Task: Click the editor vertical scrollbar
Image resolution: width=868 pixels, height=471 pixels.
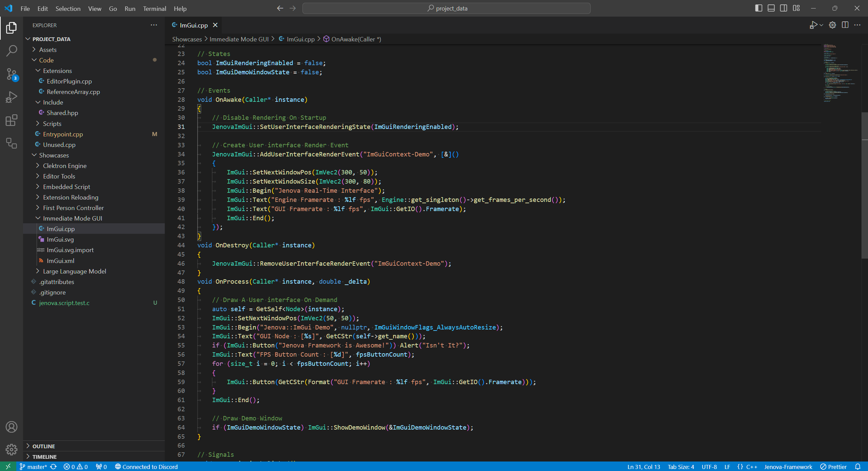Action: tap(865, 185)
